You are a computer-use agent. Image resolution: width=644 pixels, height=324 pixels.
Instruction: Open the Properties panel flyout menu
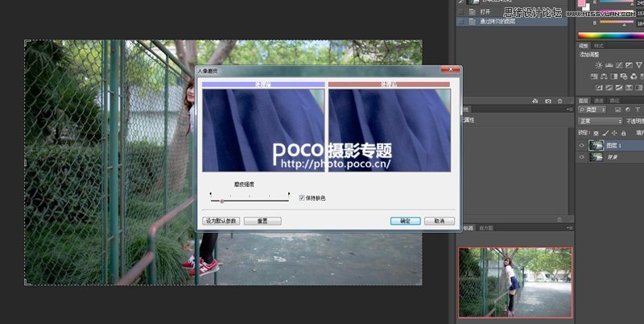[570, 110]
